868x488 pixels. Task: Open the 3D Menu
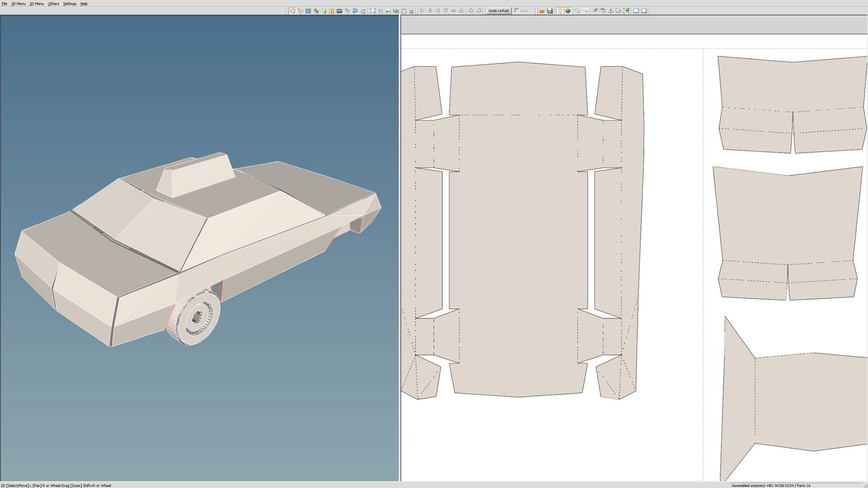18,4
